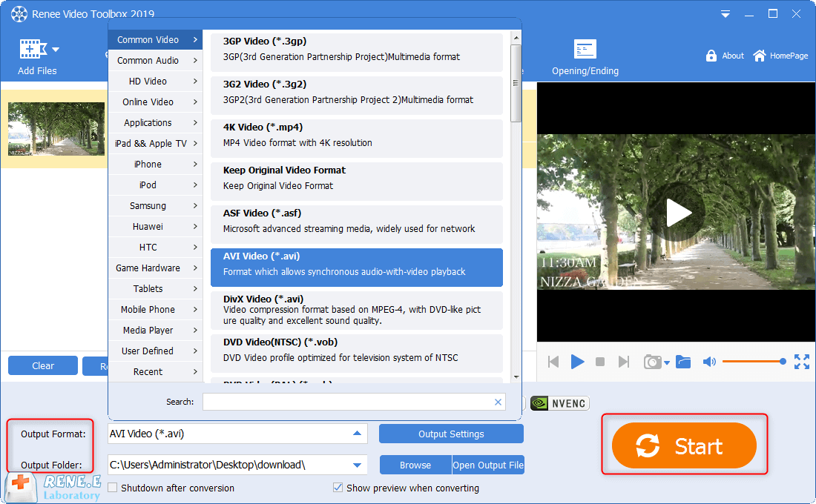
Task: Click the NVENC acceleration badge
Action: pos(560,404)
